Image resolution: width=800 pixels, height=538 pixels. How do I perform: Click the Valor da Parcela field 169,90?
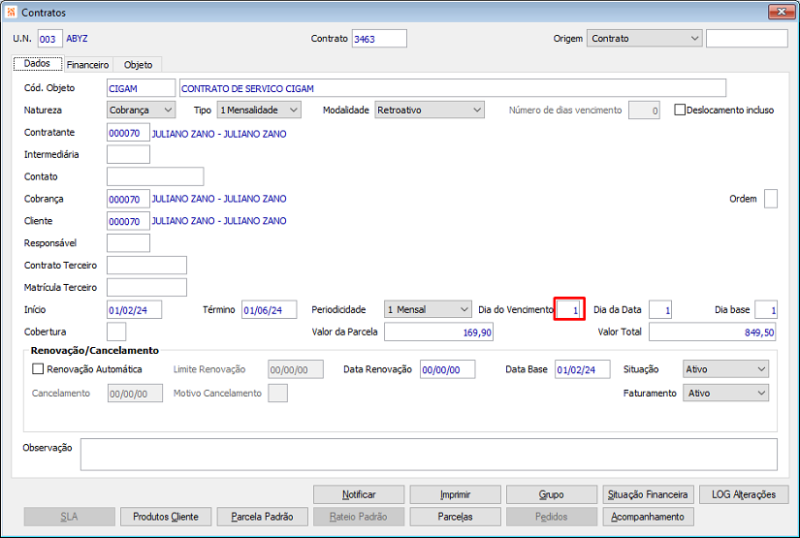click(x=439, y=332)
